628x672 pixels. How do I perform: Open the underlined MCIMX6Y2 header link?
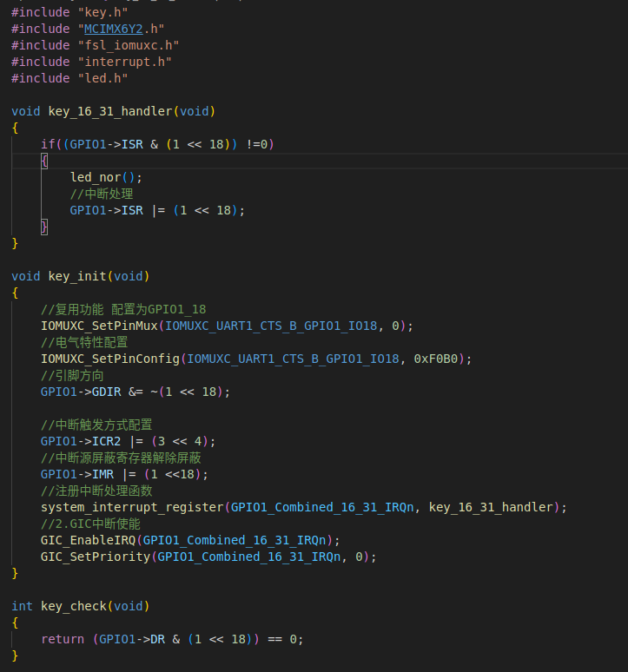click(113, 29)
